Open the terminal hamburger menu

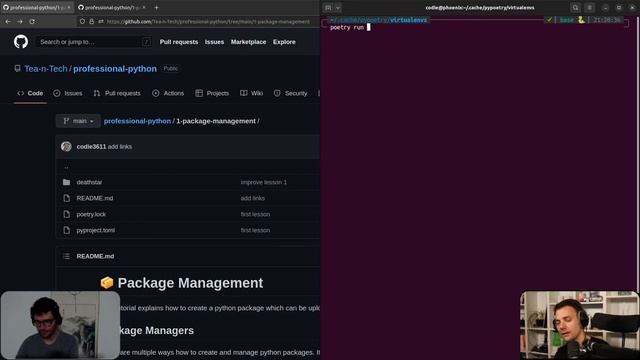tap(589, 7)
